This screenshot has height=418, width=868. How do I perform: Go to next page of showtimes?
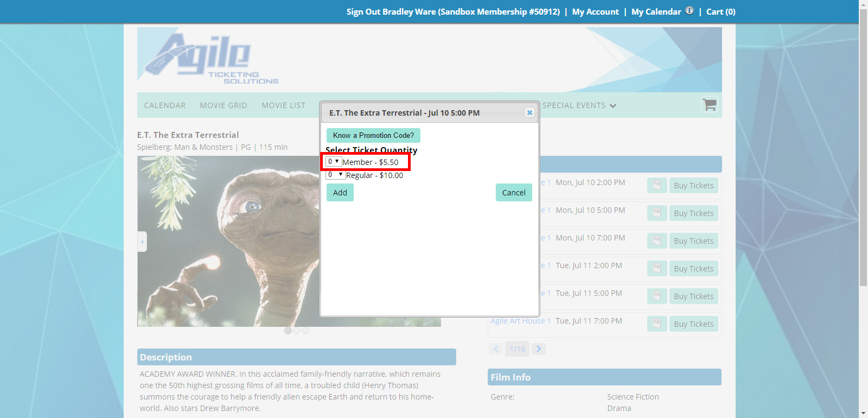click(539, 349)
